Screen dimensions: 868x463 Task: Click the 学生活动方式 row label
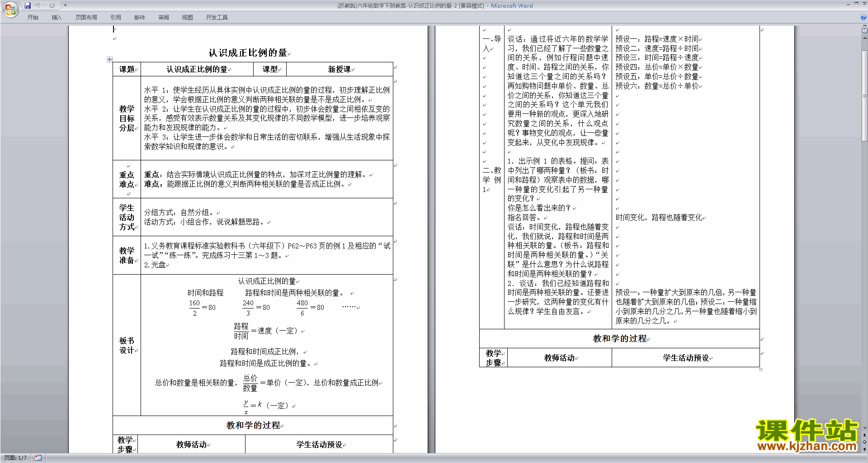pyautogui.click(x=127, y=217)
